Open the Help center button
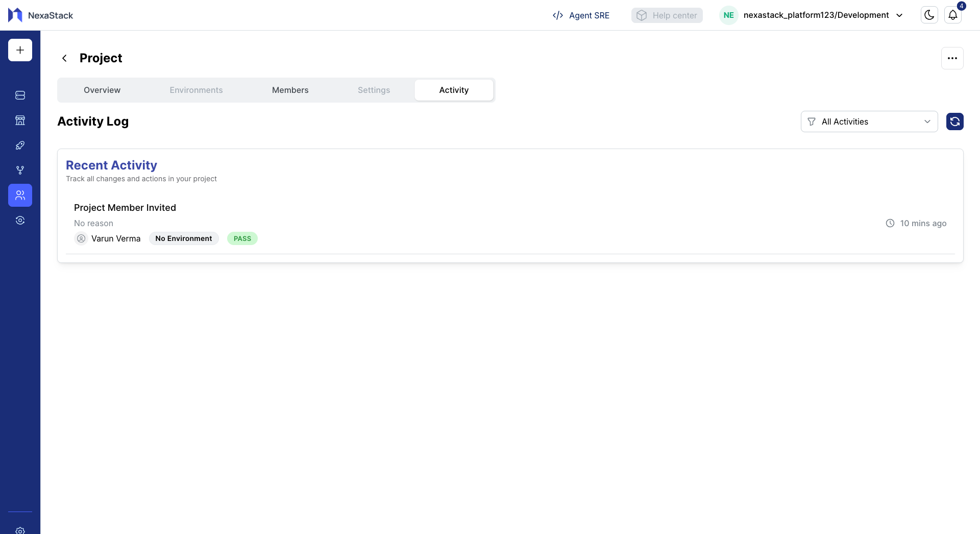980x534 pixels. pos(667,15)
